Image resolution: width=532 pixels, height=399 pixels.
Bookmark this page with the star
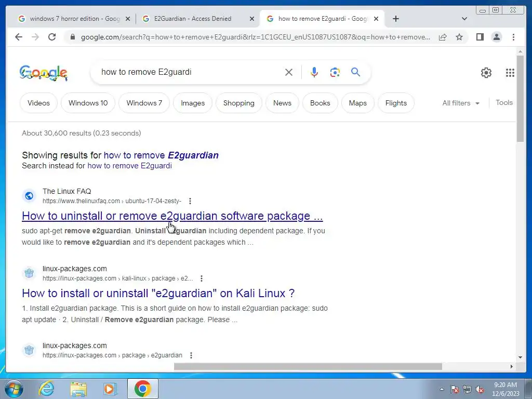459,37
